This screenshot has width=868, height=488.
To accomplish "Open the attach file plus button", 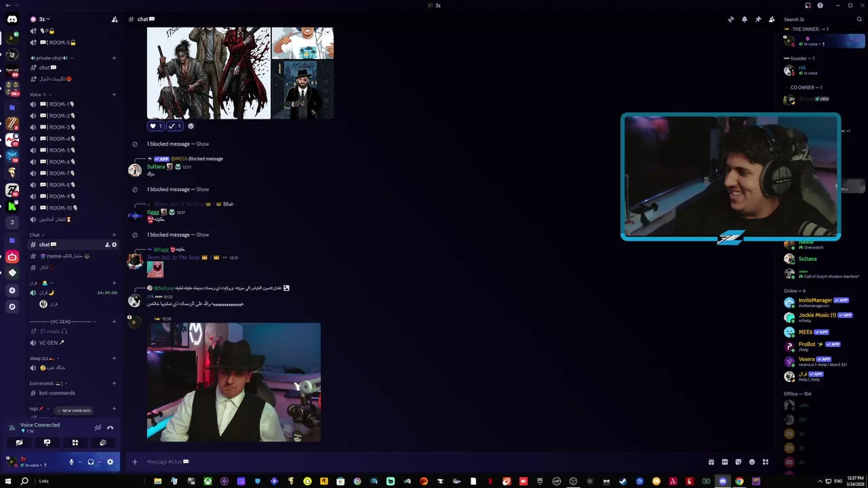I will tap(134, 462).
